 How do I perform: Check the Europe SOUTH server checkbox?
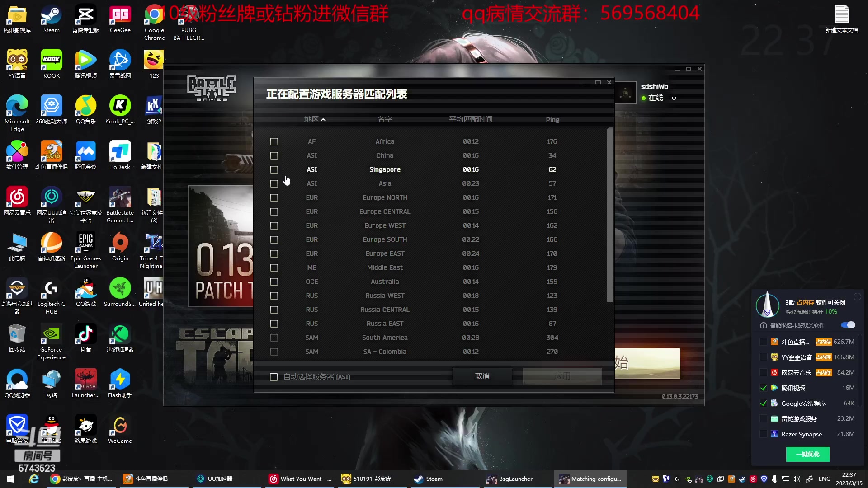pos(274,240)
